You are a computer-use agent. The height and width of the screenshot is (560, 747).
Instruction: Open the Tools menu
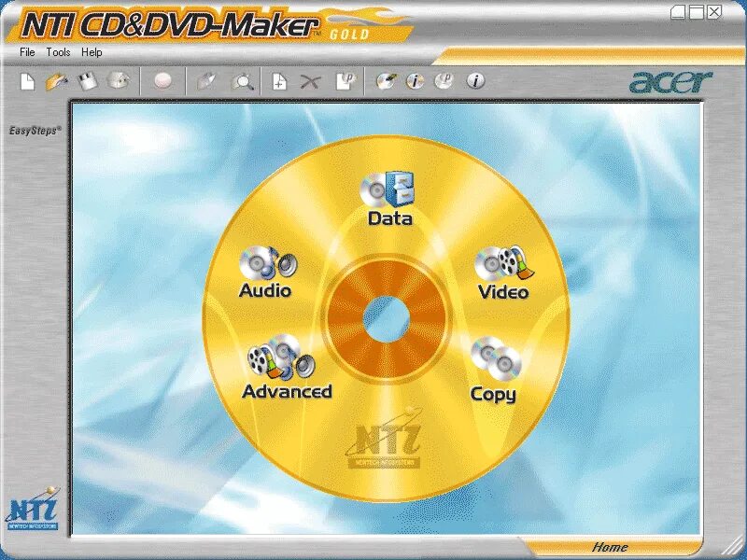(58, 52)
